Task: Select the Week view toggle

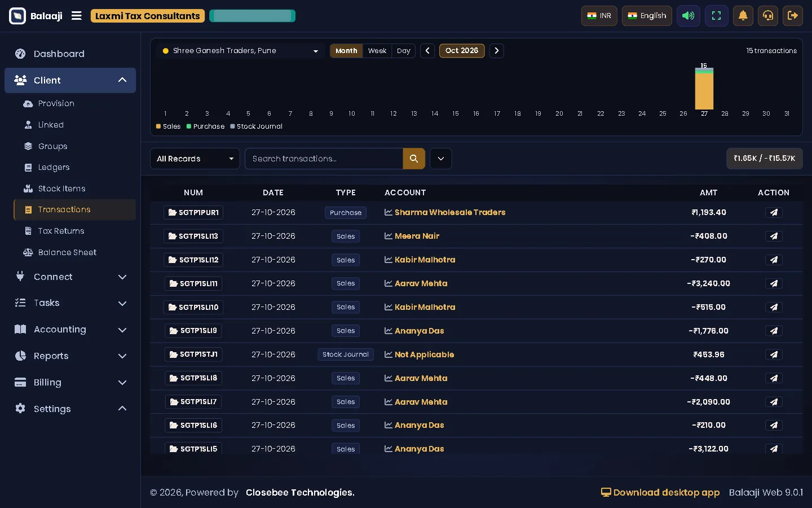Action: coord(377,51)
